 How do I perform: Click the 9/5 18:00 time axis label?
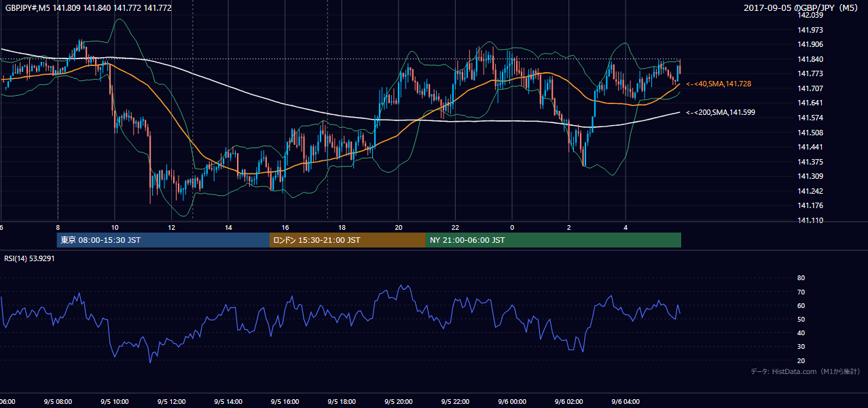[342, 402]
